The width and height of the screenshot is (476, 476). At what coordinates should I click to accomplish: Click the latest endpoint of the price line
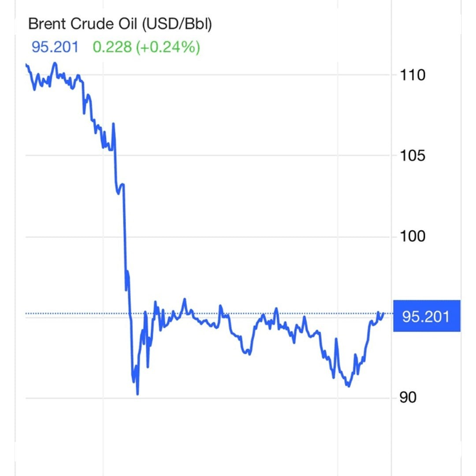(x=384, y=313)
